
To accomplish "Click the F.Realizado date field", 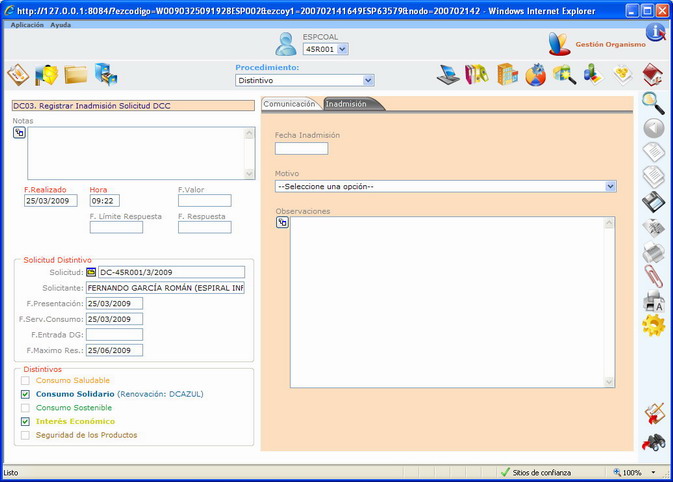I will coord(51,200).
